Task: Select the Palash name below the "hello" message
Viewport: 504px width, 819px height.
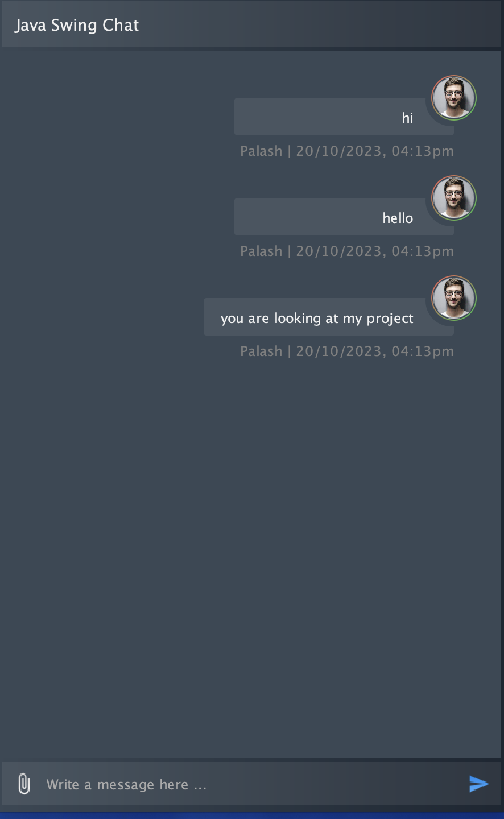Action: click(x=261, y=251)
